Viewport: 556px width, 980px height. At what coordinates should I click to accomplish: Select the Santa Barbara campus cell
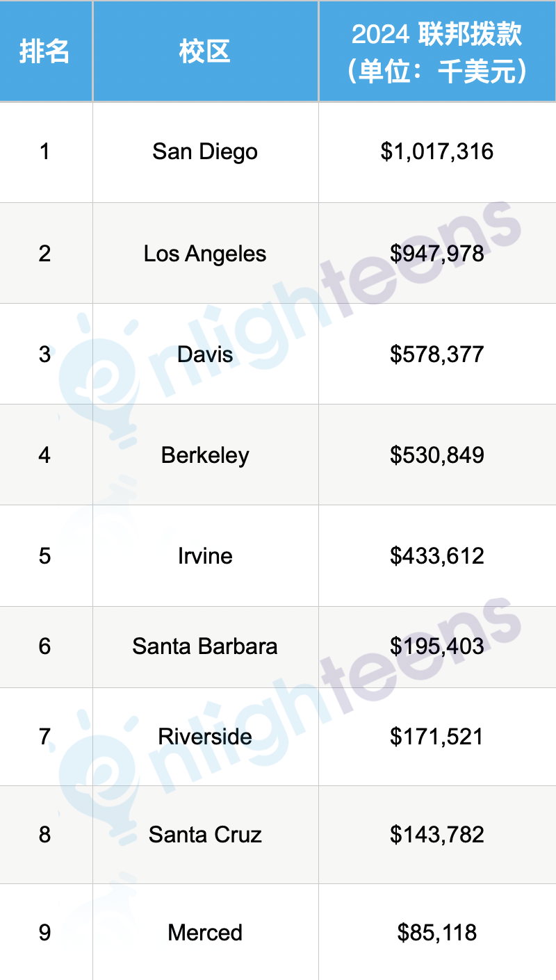(205, 646)
